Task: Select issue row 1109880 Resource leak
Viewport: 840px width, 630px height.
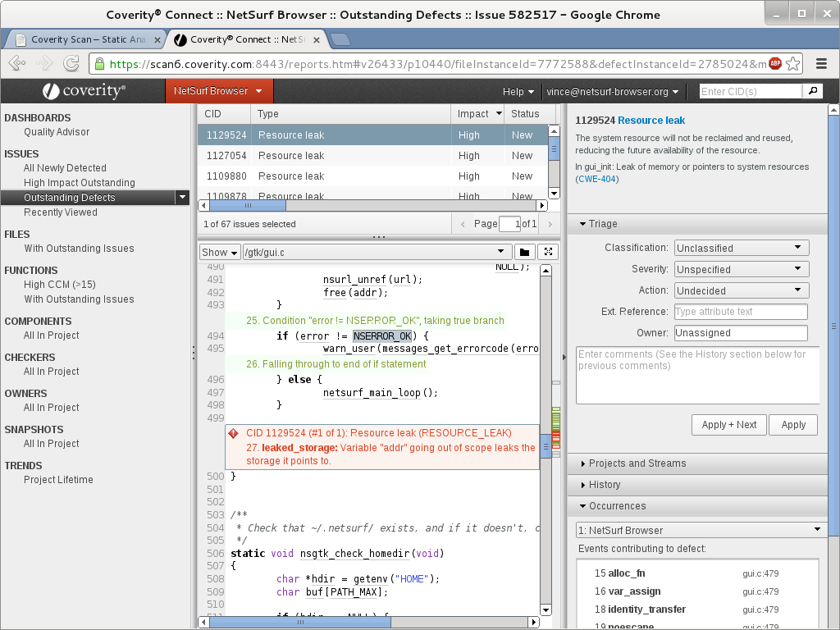Action: coord(373,176)
